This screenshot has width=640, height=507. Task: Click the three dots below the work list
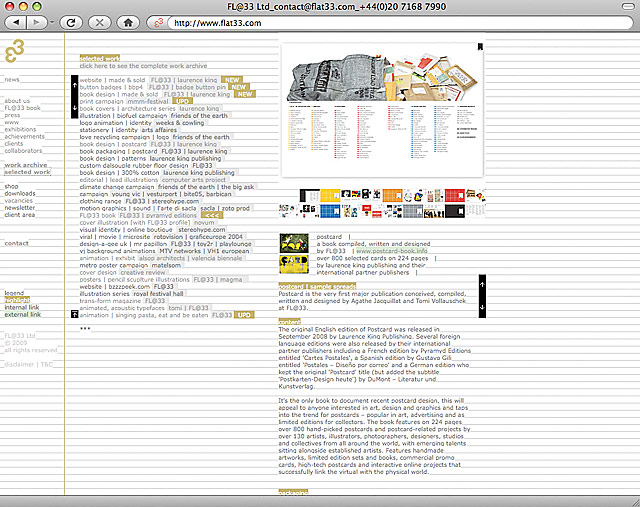pos(85,328)
